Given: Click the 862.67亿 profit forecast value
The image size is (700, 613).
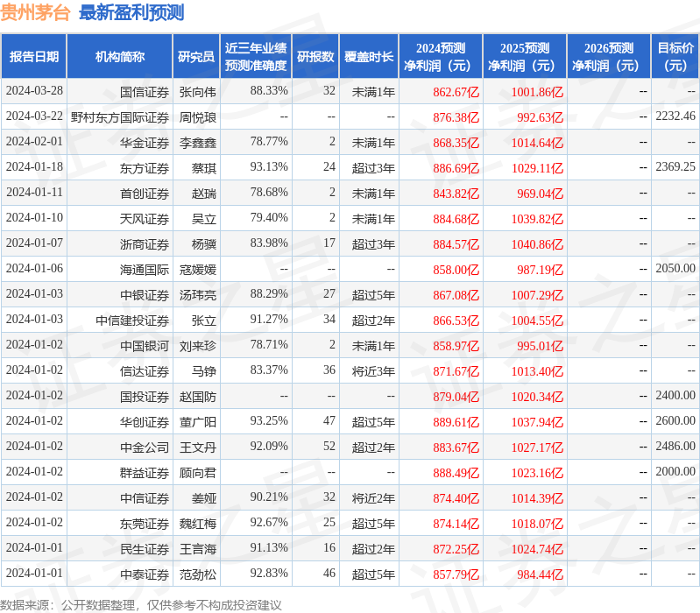Looking at the screenshot, I should pyautogui.click(x=456, y=92).
